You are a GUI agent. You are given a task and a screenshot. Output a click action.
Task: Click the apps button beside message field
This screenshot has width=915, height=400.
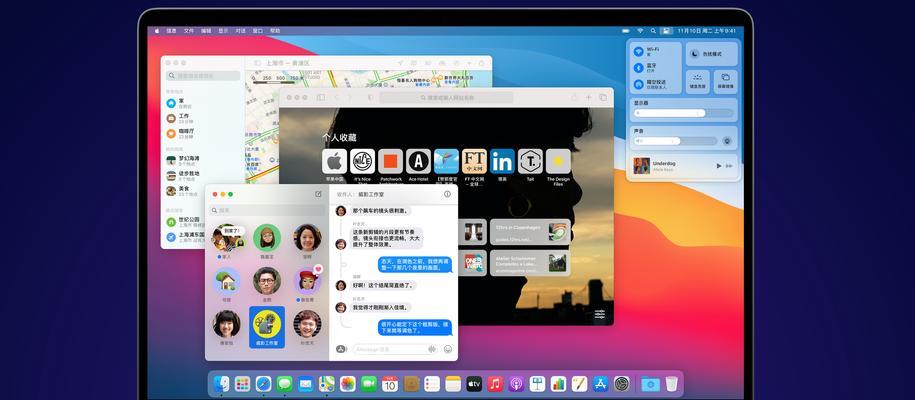point(341,349)
